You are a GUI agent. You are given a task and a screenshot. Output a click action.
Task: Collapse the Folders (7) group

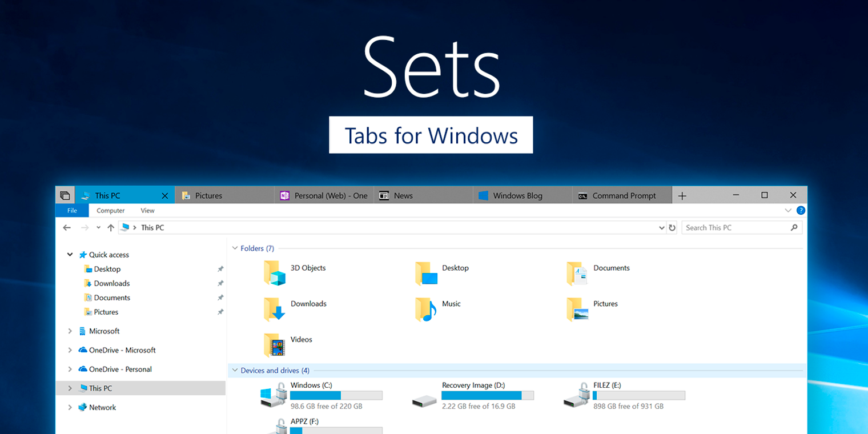click(235, 248)
